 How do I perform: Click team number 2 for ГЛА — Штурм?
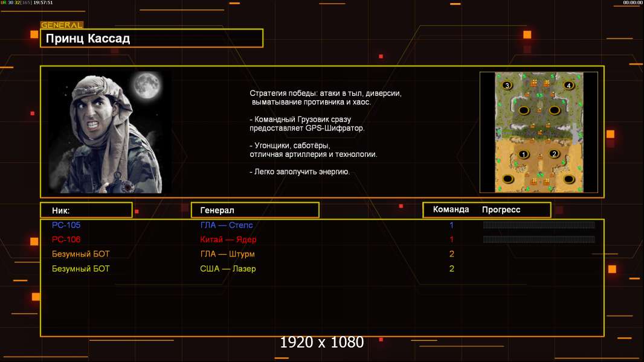452,254
